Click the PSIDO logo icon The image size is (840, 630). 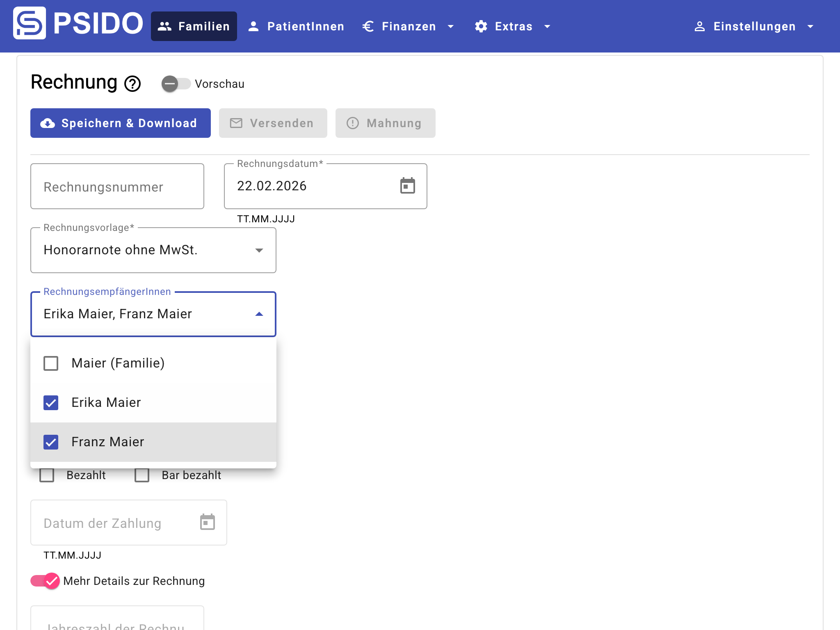(x=29, y=23)
